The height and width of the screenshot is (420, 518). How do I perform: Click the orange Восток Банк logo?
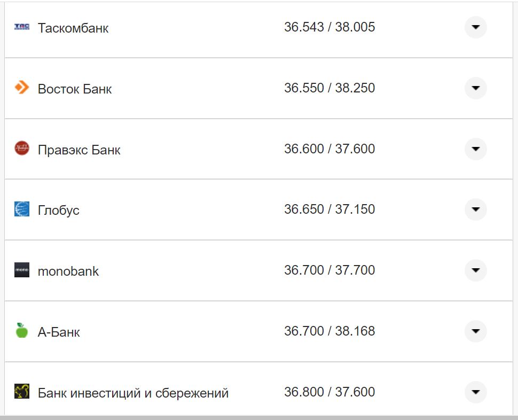(22, 87)
